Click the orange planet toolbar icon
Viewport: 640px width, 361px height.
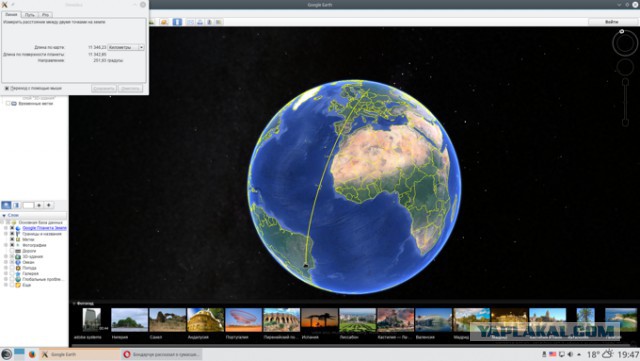click(x=164, y=22)
